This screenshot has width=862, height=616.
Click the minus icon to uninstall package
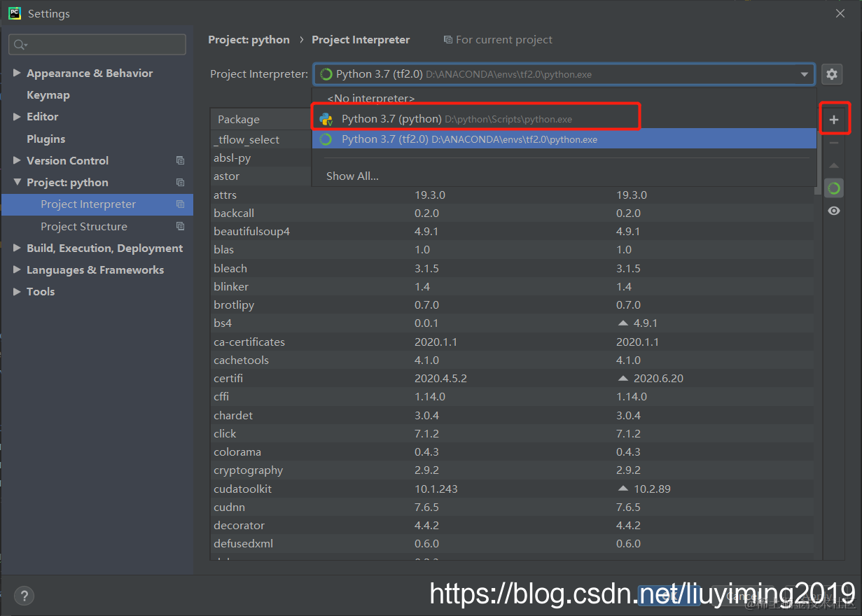[x=833, y=143]
